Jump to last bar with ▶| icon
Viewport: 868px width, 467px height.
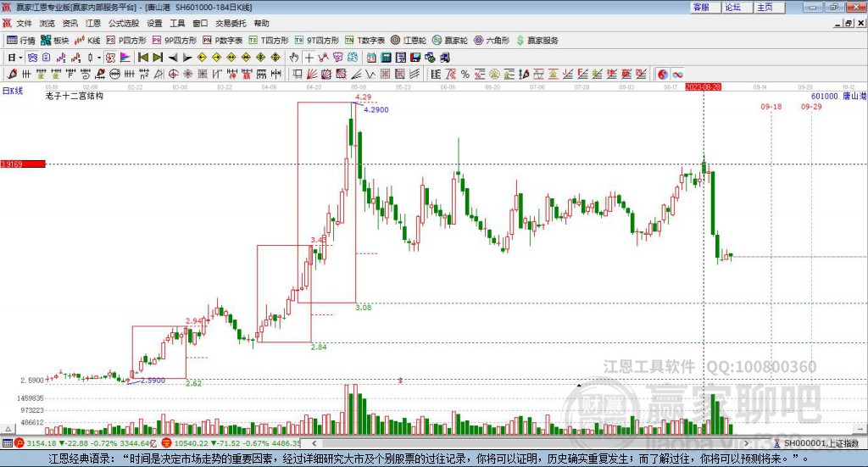pyautogui.click(x=158, y=58)
